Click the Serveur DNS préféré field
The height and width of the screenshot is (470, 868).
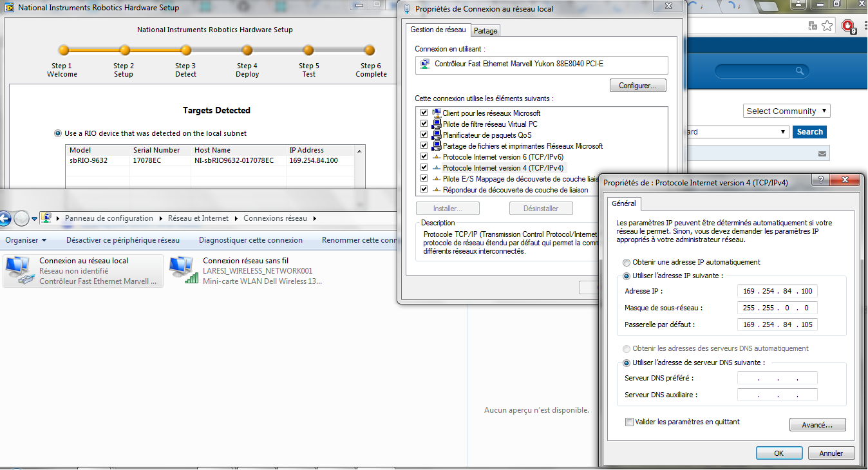point(777,378)
